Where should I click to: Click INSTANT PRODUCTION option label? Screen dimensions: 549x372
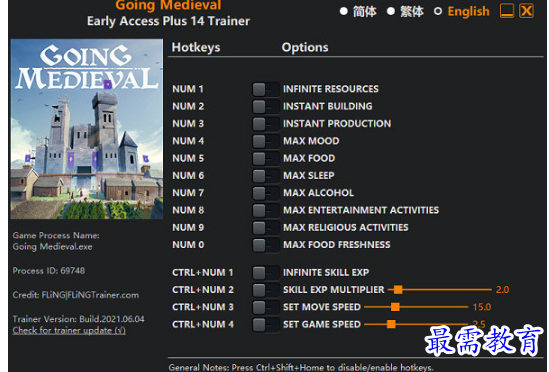click(x=337, y=124)
